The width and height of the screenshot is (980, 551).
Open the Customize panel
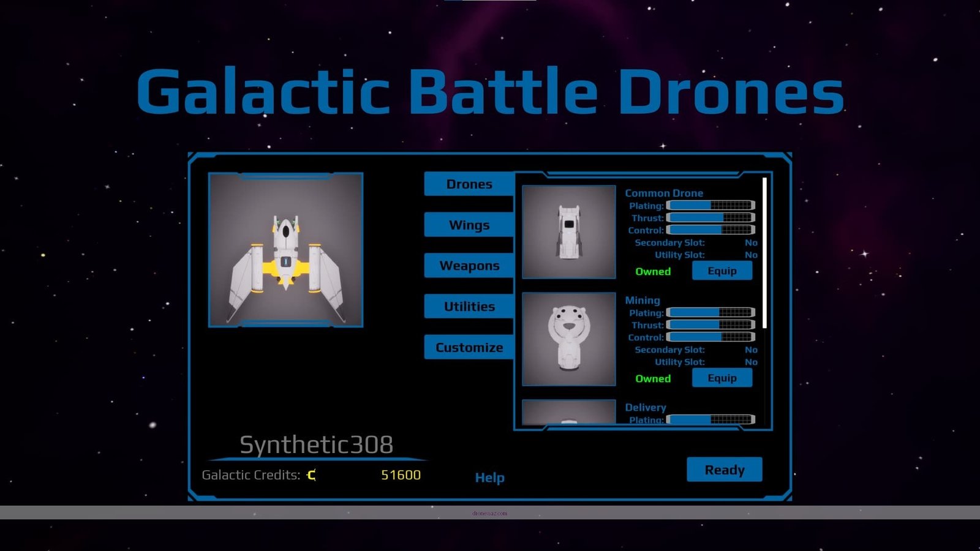click(469, 347)
